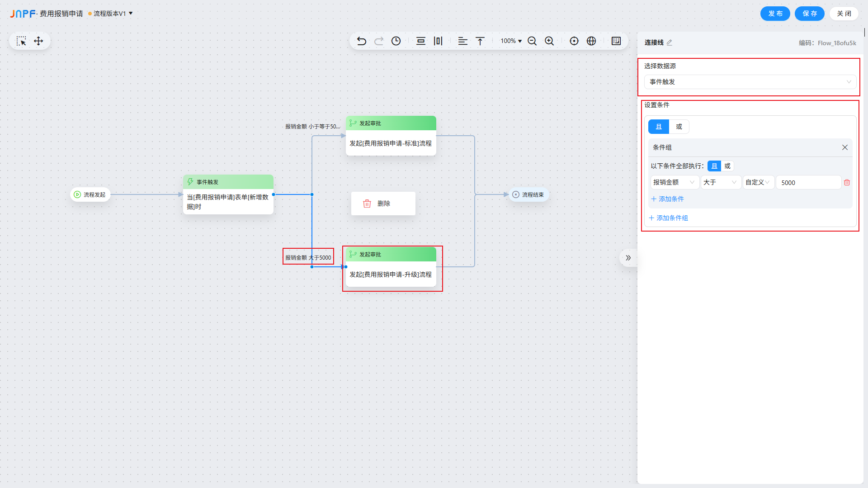Click the undo arrow icon

tap(361, 41)
